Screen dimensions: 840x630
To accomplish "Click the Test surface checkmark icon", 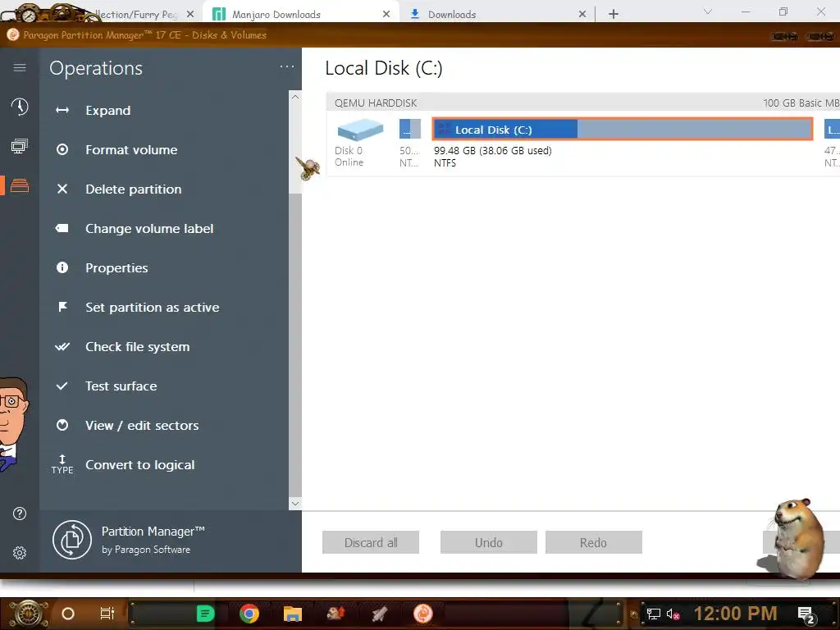I will [62, 386].
